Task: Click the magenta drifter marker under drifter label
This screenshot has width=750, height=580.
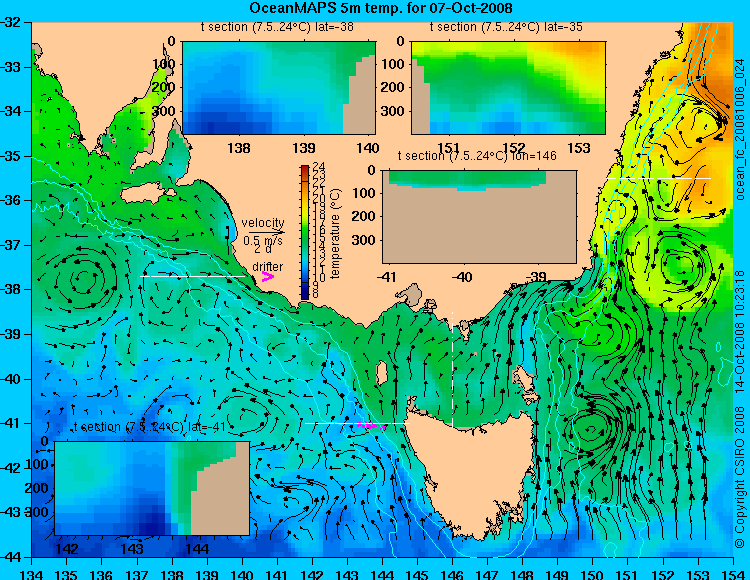Action: click(267, 277)
